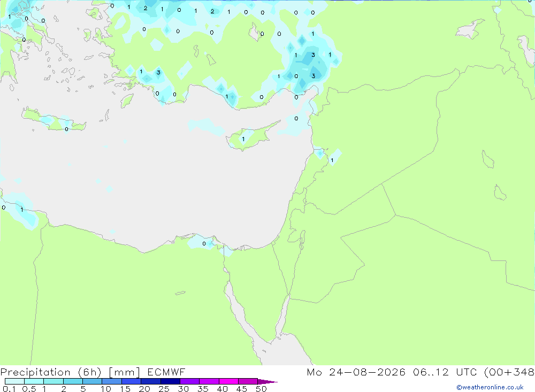The height and width of the screenshot is (392, 535).
Task: Click the 0.1–0.5 mm legend color swatch
Action: [14, 381]
